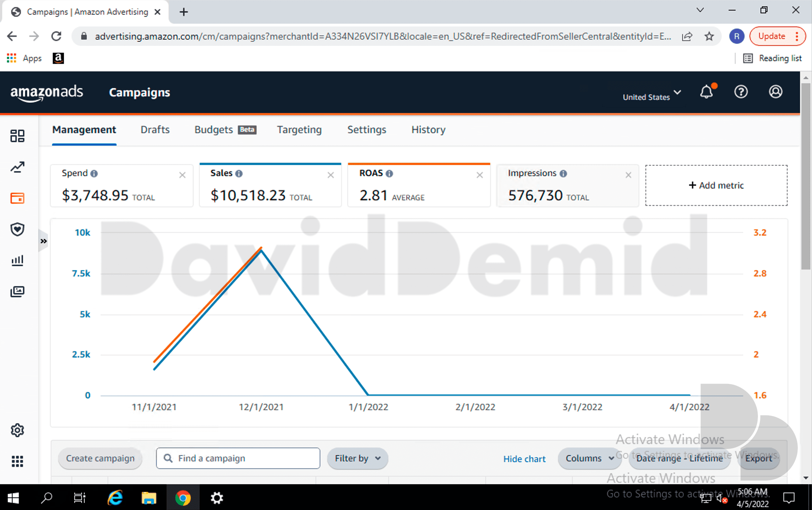Open the creative assets image sidebar icon
This screenshot has width=812, height=510.
(x=17, y=291)
